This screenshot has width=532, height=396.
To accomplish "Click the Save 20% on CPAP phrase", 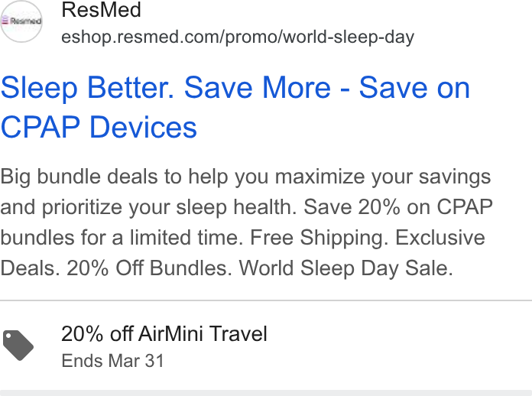I will [x=398, y=207].
